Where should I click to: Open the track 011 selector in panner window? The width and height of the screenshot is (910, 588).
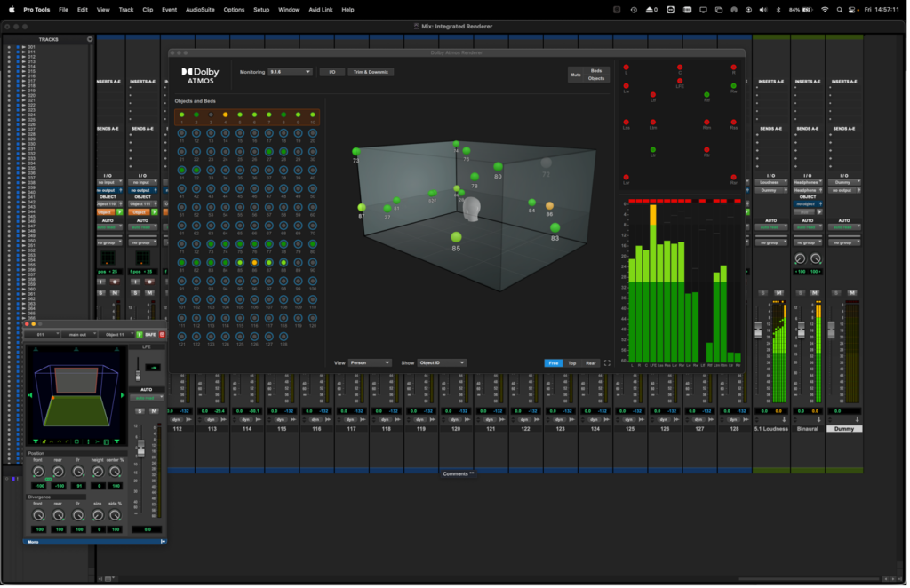point(43,335)
